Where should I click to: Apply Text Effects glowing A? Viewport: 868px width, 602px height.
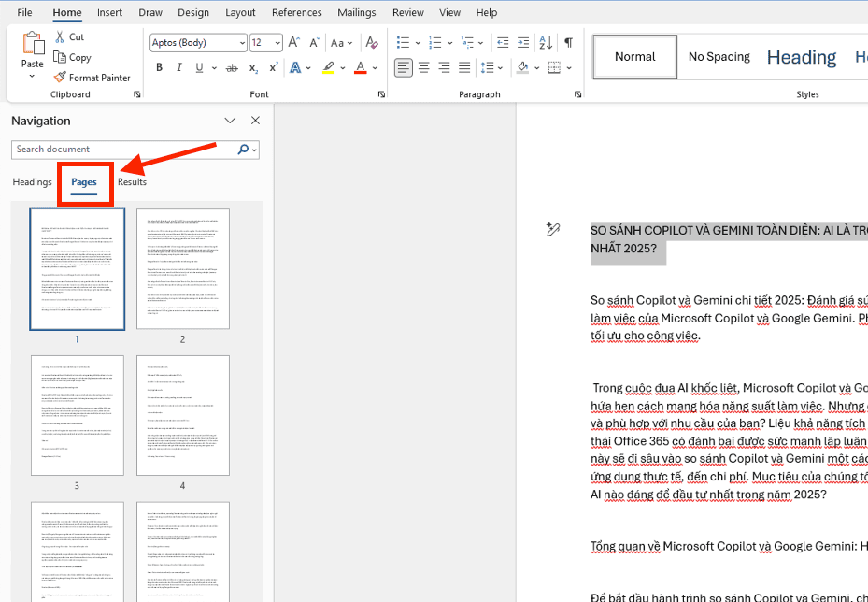[295, 68]
